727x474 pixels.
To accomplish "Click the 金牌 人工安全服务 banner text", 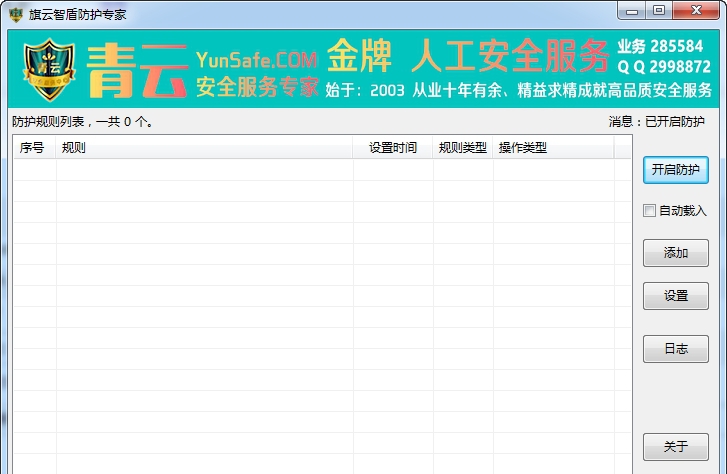I will [x=467, y=56].
